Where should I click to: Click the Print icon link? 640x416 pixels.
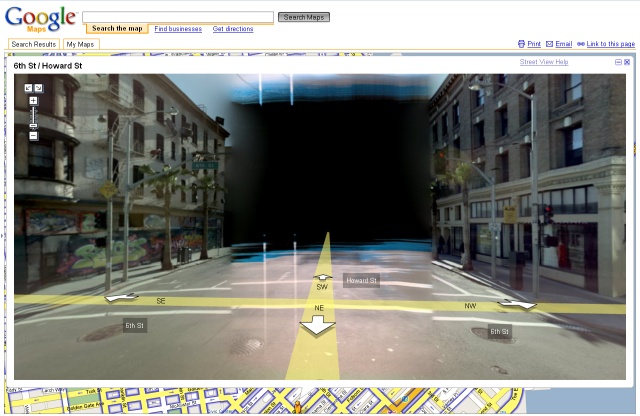[x=529, y=44]
